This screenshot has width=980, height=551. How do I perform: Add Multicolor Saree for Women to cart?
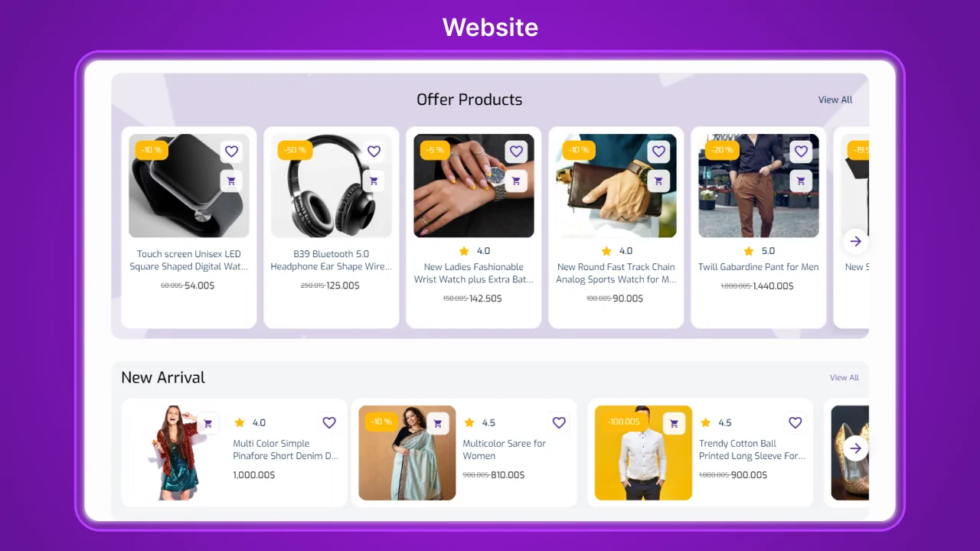click(438, 423)
